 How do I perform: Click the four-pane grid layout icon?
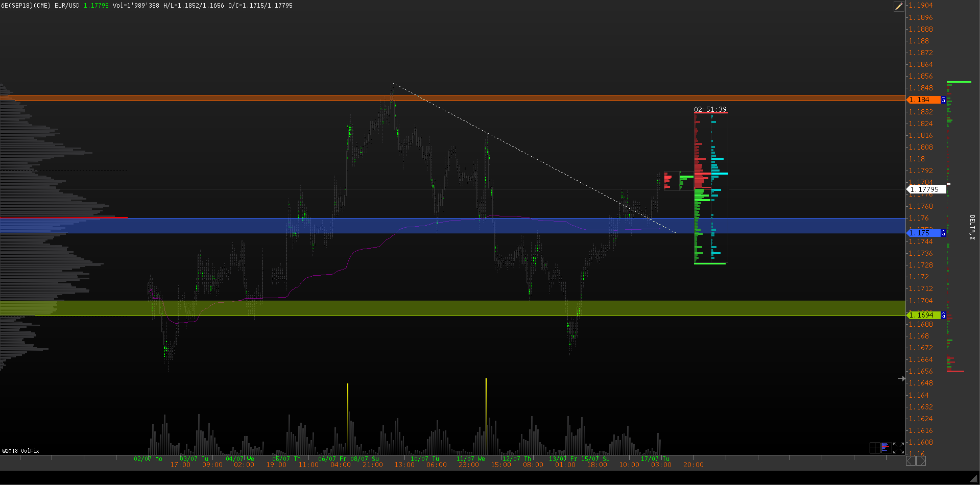point(875,448)
